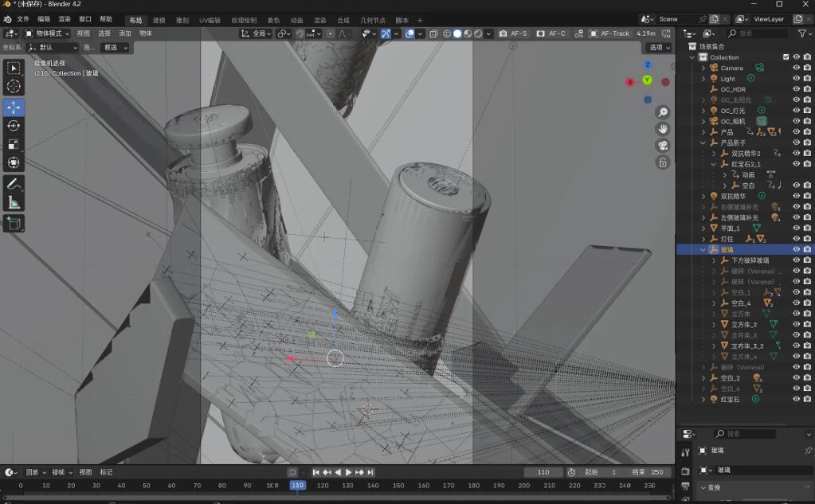Select the Cursor tool in left toolbar
Viewport: 815px width, 504px height.
coord(14,86)
